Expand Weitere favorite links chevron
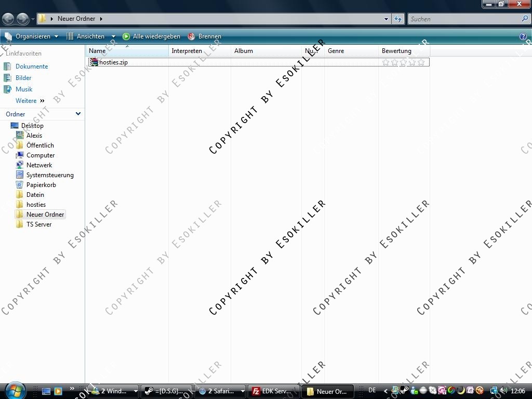532x399 pixels. coord(42,101)
